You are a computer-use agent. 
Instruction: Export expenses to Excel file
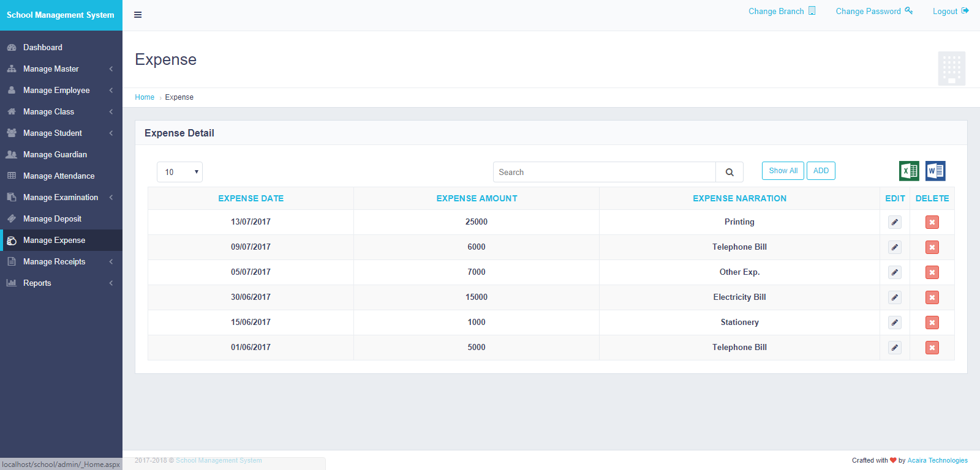point(909,171)
